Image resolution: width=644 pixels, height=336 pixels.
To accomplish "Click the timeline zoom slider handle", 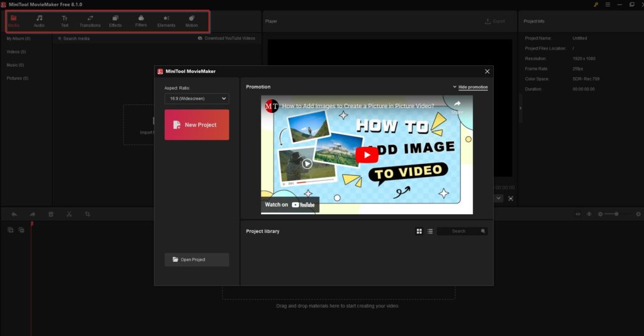I will coord(616,214).
